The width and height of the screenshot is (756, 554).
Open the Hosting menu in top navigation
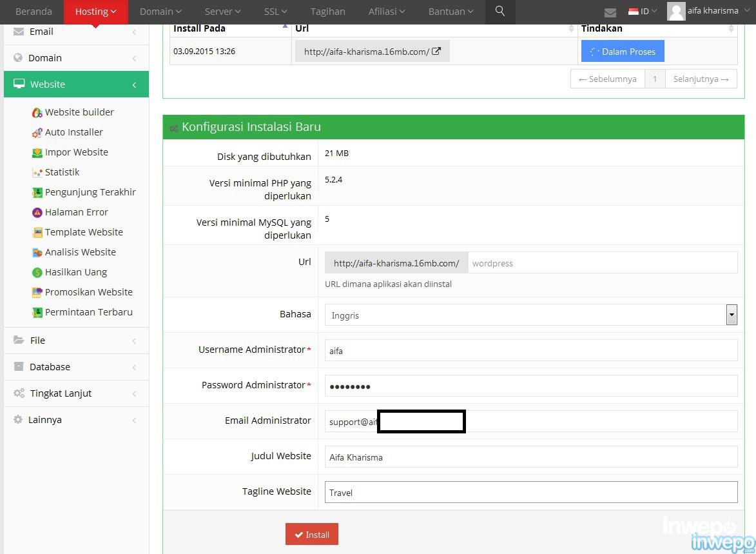click(x=95, y=12)
